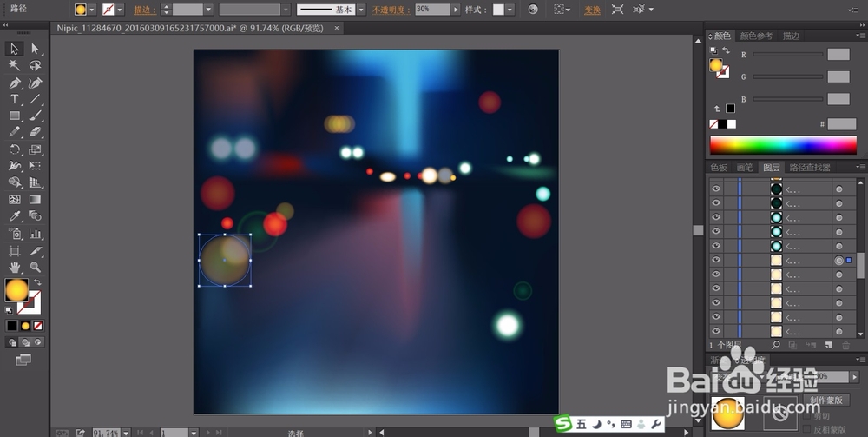868x437 pixels.
Task: Swap fill and stroke in the toolbox
Action: coord(37,282)
